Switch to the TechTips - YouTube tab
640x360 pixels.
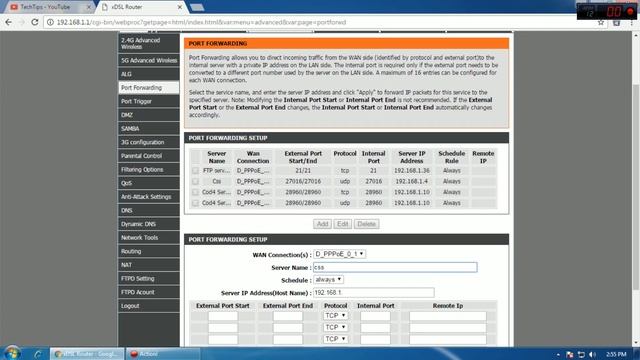click(48, 7)
